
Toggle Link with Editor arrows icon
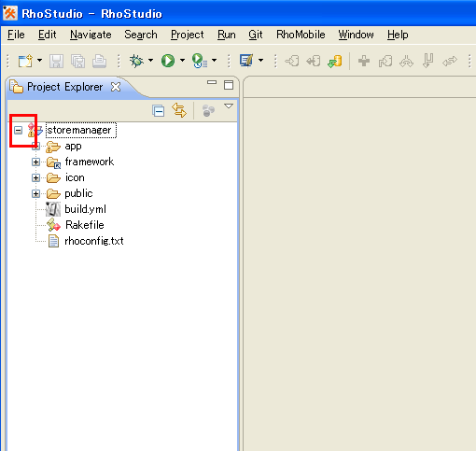179,110
